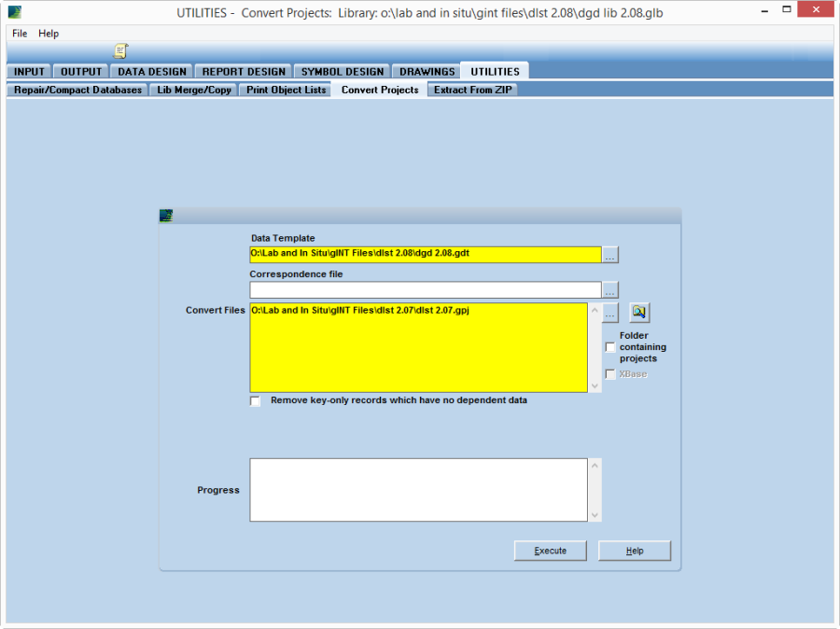Switch to the INPUT tab
Image resolution: width=840 pixels, height=629 pixels.
click(x=30, y=72)
